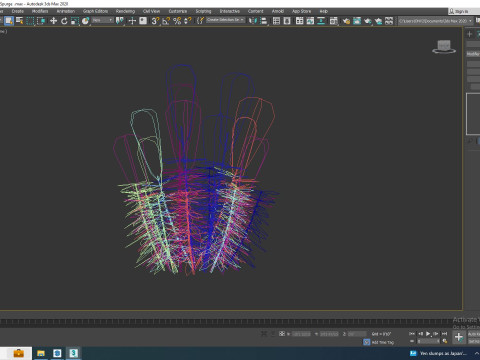The height and width of the screenshot is (360, 480).
Task: Toggle Absolute/Offset transform type-in mode
Action: (282, 333)
